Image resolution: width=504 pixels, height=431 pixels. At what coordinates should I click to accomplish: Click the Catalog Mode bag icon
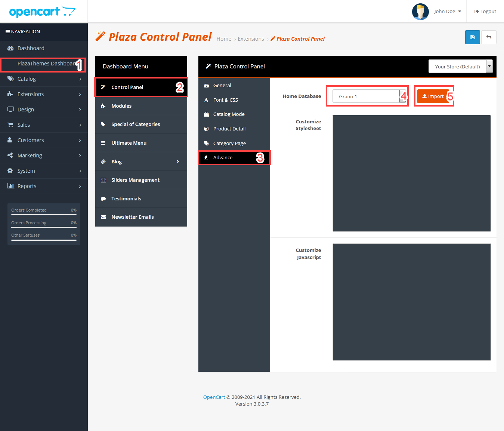206,114
